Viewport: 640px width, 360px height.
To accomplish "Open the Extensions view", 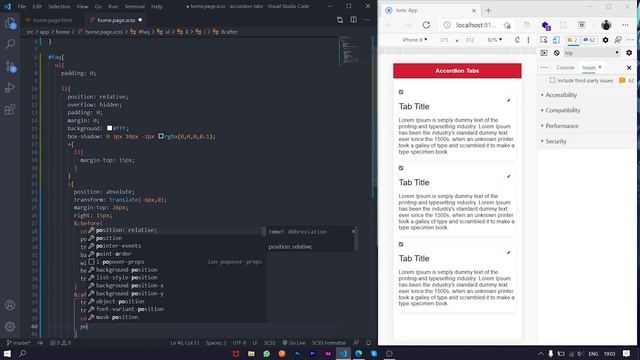I will tap(10, 109).
